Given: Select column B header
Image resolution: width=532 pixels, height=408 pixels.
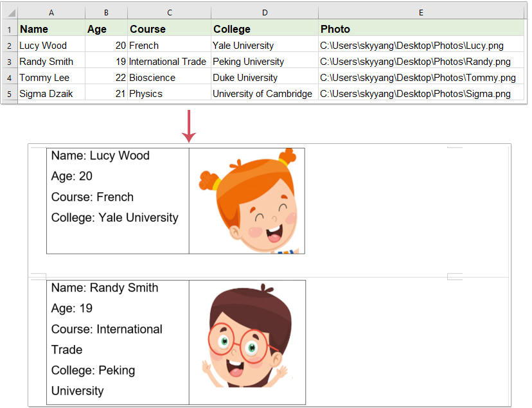Looking at the screenshot, I should pyautogui.click(x=106, y=13).
